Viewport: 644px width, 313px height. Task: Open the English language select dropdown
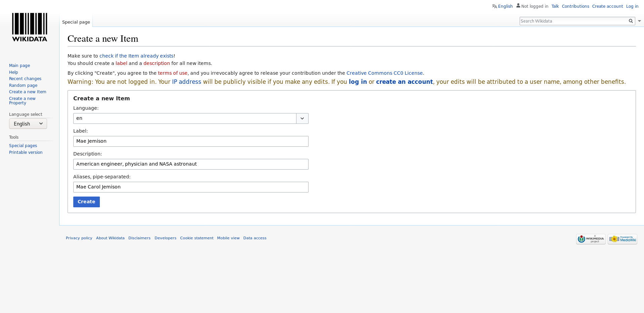coord(28,124)
